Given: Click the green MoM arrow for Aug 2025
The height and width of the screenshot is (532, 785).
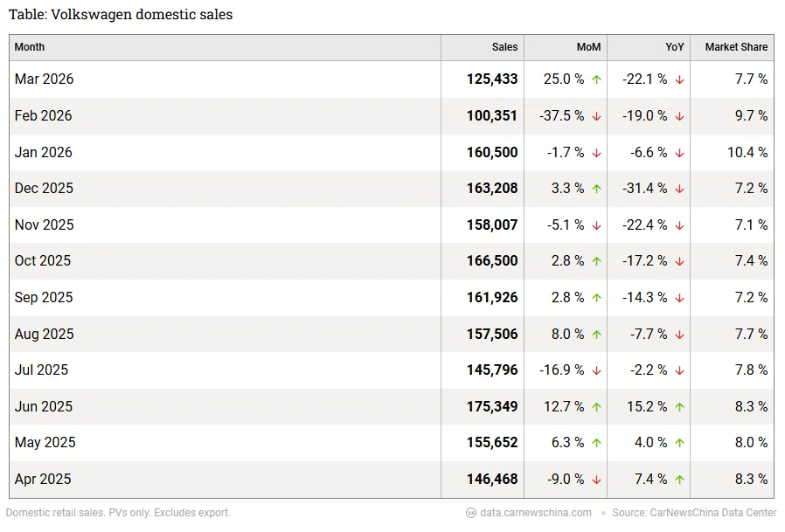Looking at the screenshot, I should [x=596, y=335].
